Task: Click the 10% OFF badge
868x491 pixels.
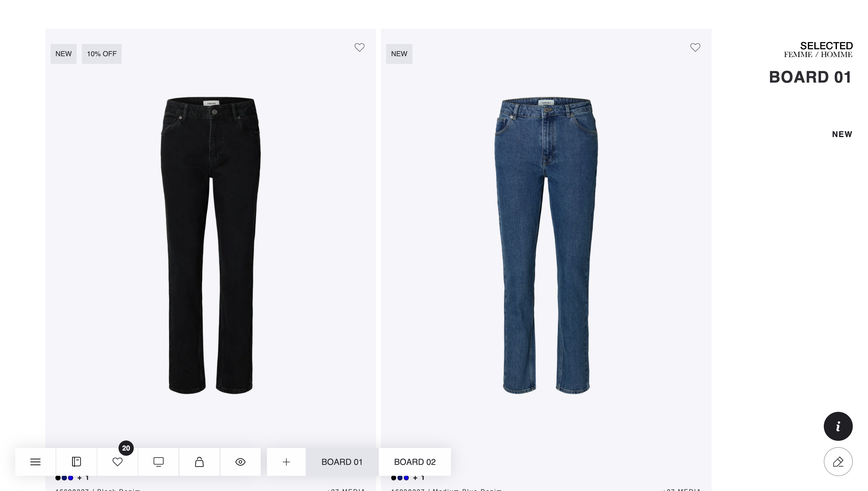Action: click(x=102, y=54)
